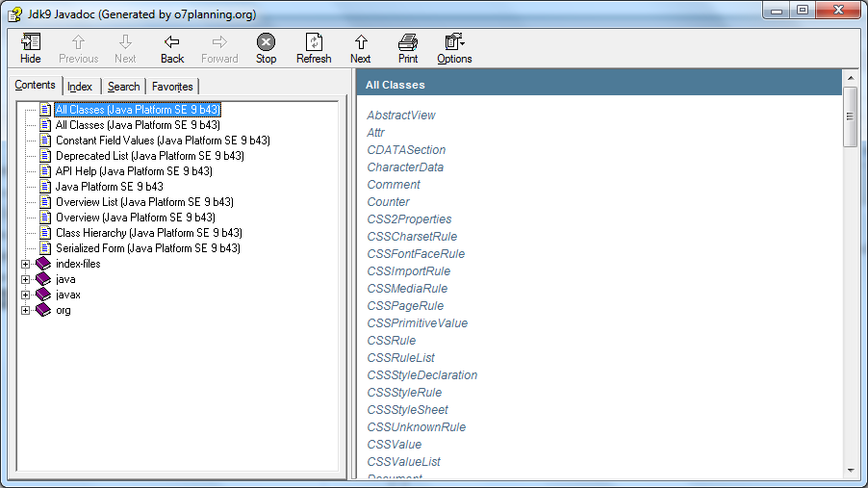Select the highlighted All Classes tree entry
Screen dimensions: 868x488
pyautogui.click(x=138, y=110)
